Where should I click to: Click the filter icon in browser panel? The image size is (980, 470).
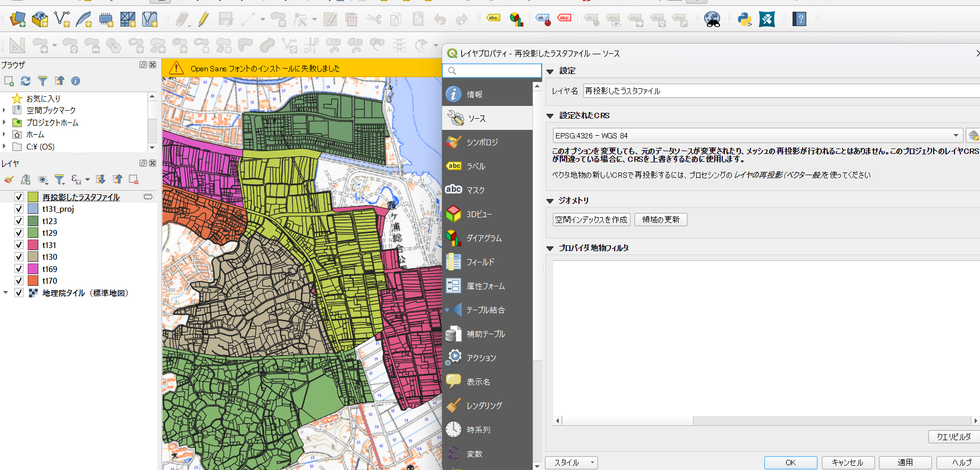pyautogui.click(x=43, y=81)
